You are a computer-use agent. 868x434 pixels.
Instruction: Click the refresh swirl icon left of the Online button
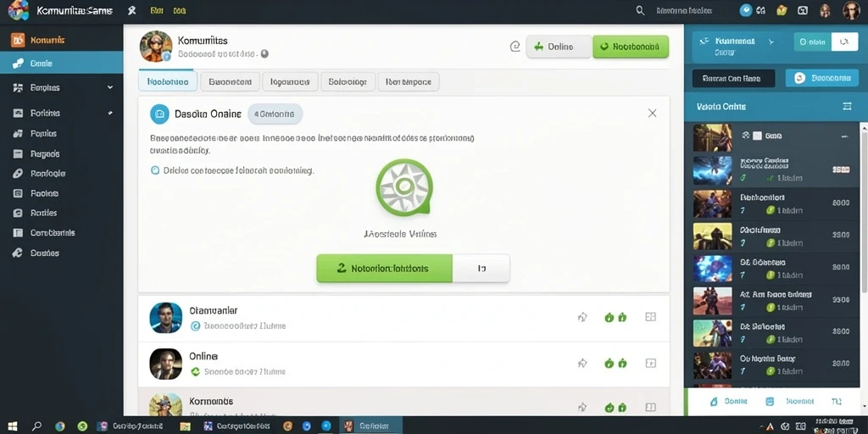pyautogui.click(x=515, y=47)
